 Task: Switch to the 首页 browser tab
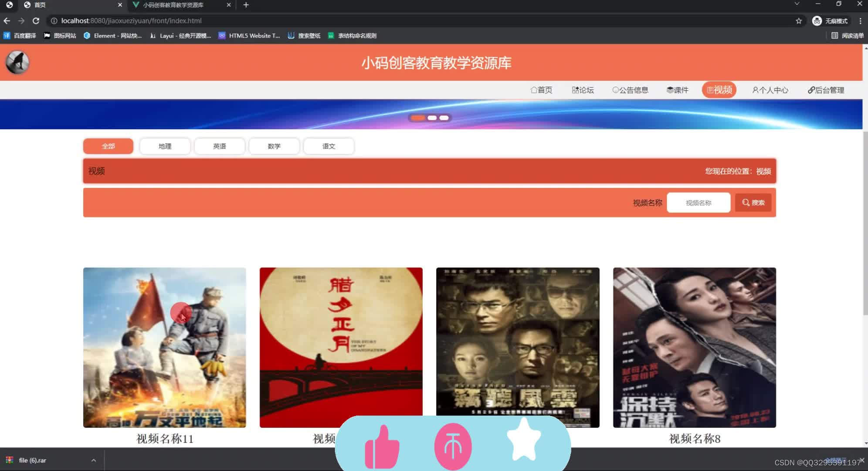[x=72, y=5]
